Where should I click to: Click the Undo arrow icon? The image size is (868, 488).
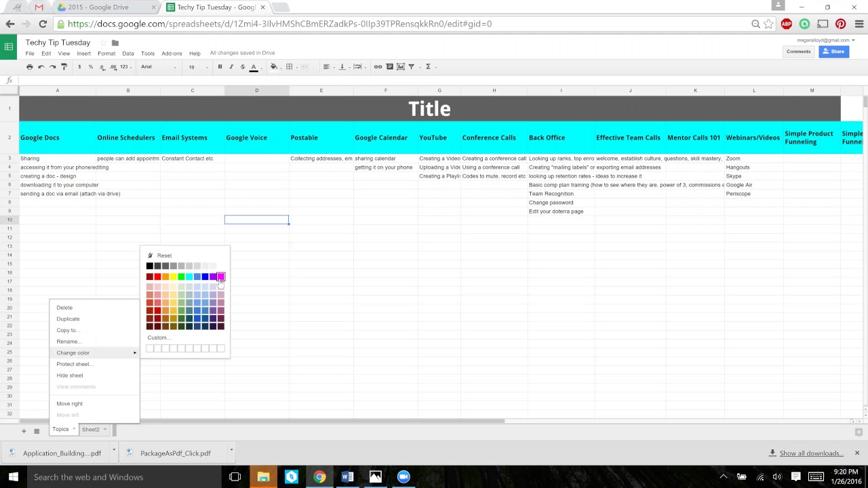point(41,66)
